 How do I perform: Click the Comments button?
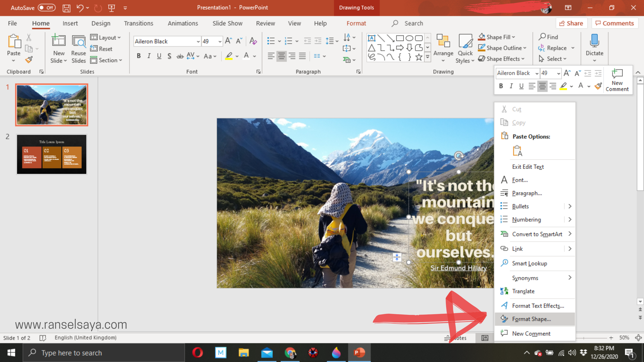[x=615, y=23]
